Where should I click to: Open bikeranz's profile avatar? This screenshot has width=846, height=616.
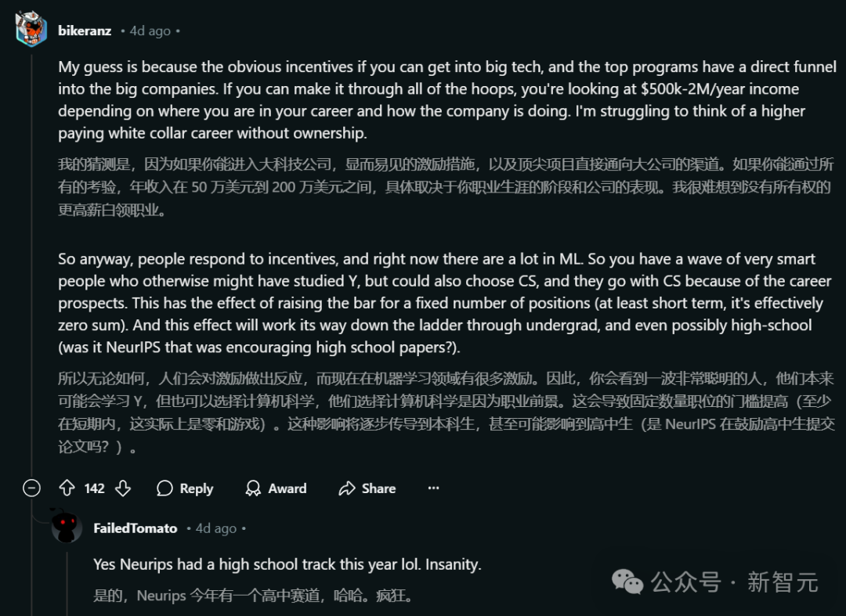click(x=32, y=30)
